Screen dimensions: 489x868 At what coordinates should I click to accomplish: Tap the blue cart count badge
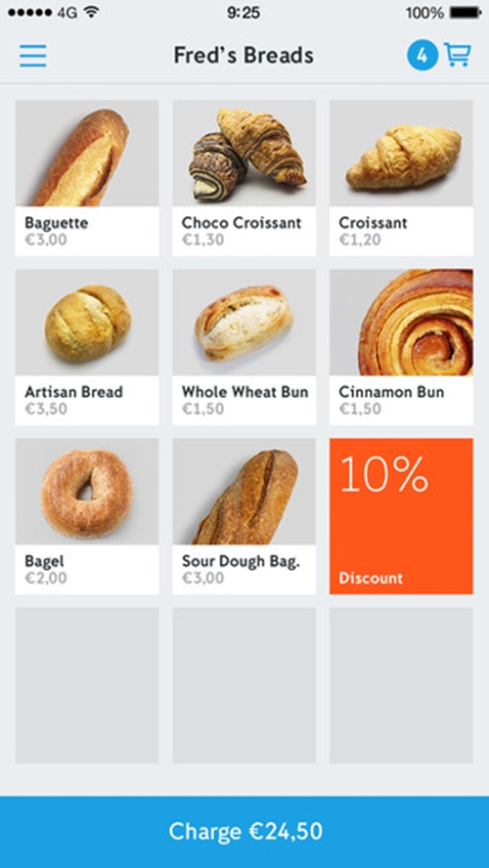(x=422, y=56)
